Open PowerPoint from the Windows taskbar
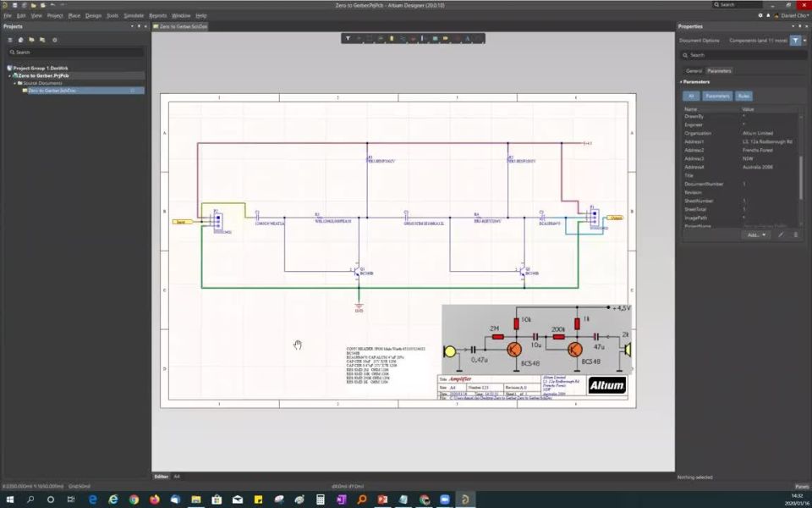Image resolution: width=812 pixels, height=508 pixels. tap(382, 500)
